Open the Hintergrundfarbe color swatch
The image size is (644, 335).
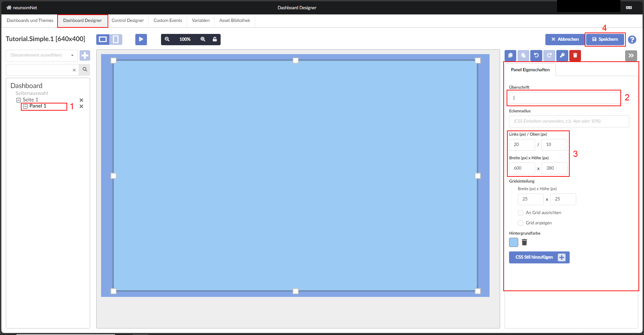click(x=513, y=243)
